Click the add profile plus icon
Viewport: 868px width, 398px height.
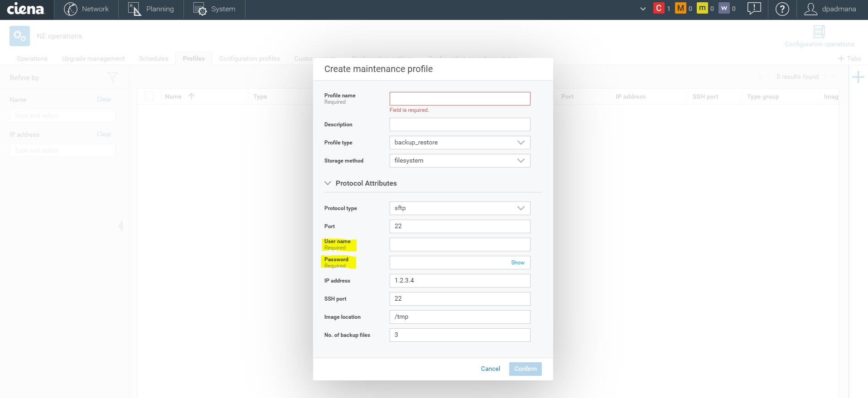858,77
